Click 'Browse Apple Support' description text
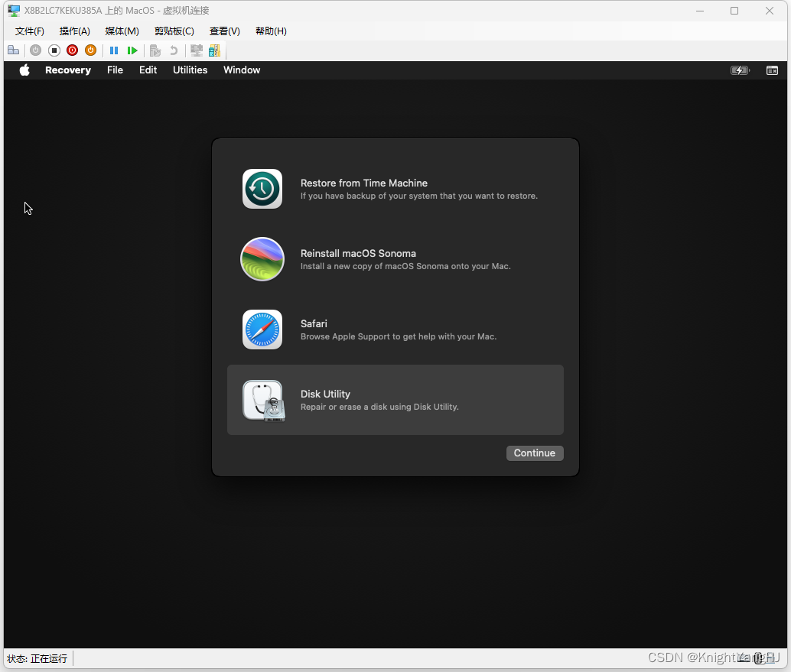The width and height of the screenshot is (791, 672). pyautogui.click(x=399, y=336)
